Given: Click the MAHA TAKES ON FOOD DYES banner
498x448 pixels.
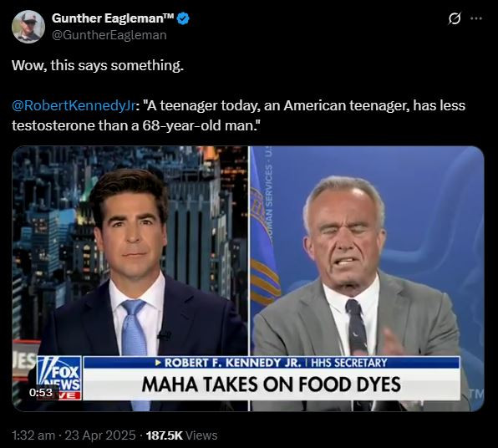Looking at the screenshot, I should [272, 384].
